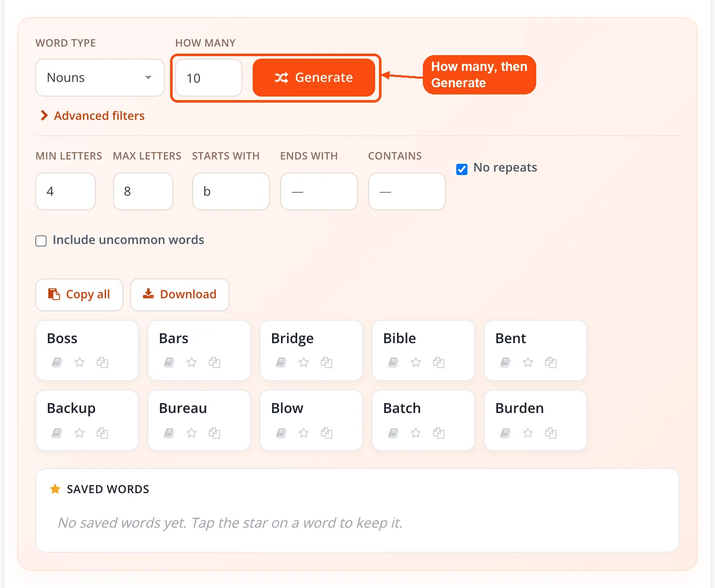Copy the word Bent
Screen dimensions: 715x588
(551, 362)
